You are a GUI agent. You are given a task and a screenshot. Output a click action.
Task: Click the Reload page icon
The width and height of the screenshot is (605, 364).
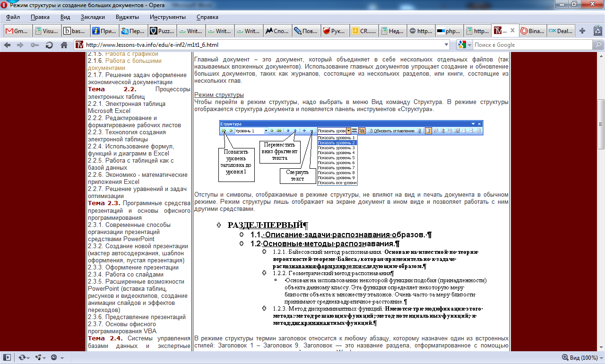[x=49, y=45]
